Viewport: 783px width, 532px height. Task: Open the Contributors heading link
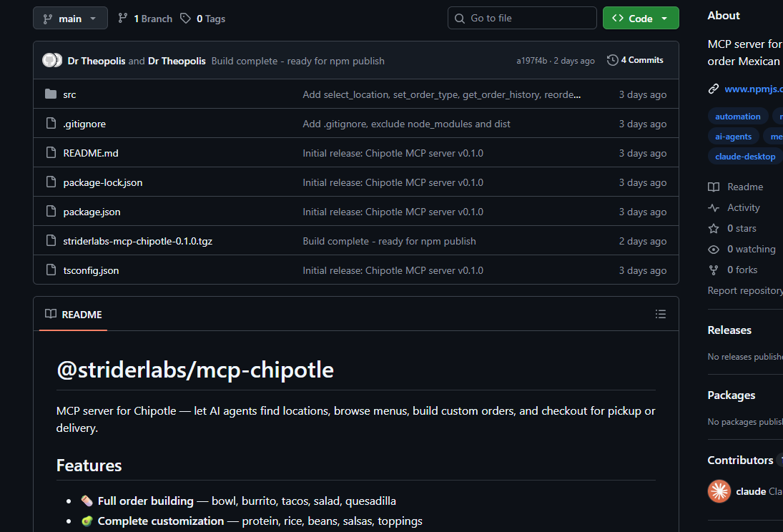741,460
